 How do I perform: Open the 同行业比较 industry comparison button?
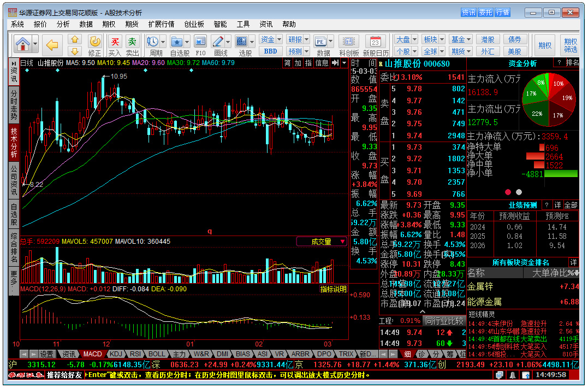pos(444,321)
